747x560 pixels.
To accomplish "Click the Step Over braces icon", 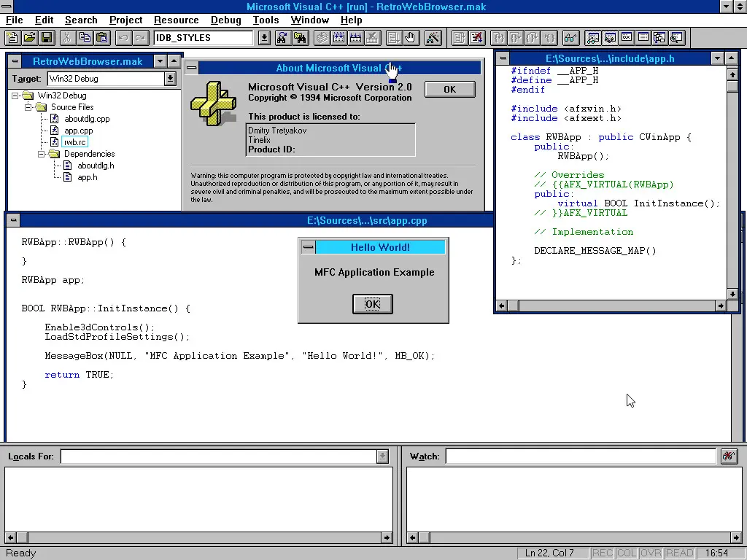I will click(x=516, y=38).
